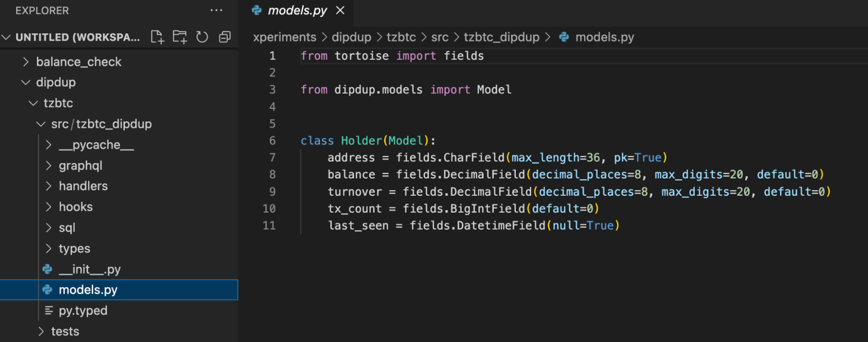The image size is (868, 342).
Task: Select models.py in the file tree
Action: click(x=88, y=290)
